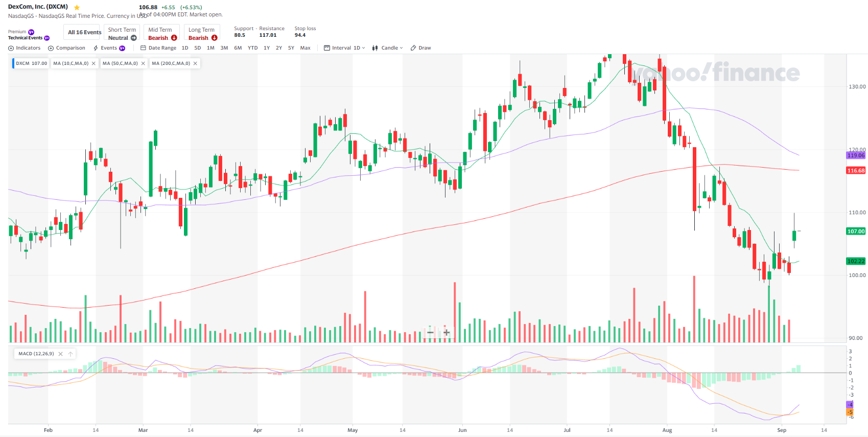Select the 1Y date range
This screenshot has height=437, width=868.
point(267,48)
